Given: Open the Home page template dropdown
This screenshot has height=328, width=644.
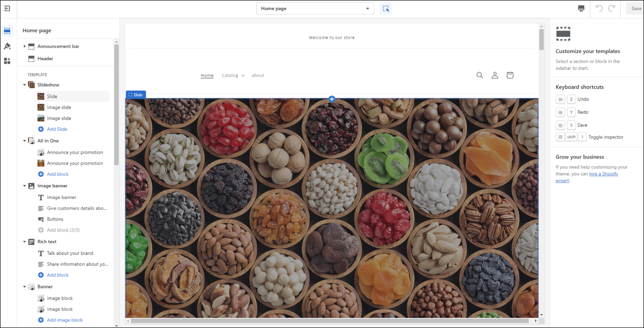Looking at the screenshot, I should [x=315, y=9].
